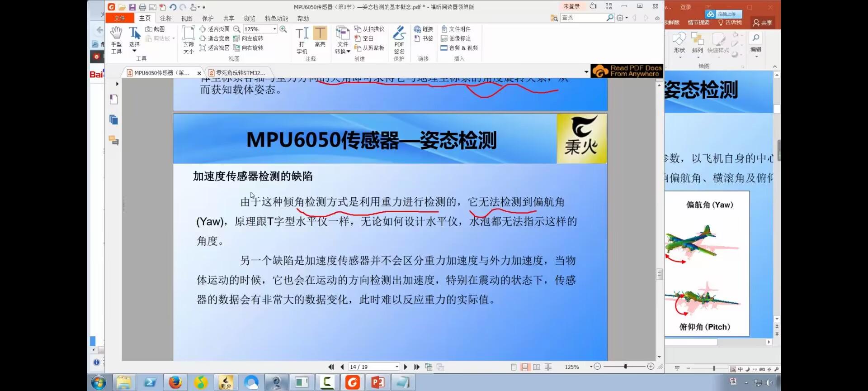Insert an Image Annotation (图像标注)
The image size is (868, 391).
(x=456, y=38)
